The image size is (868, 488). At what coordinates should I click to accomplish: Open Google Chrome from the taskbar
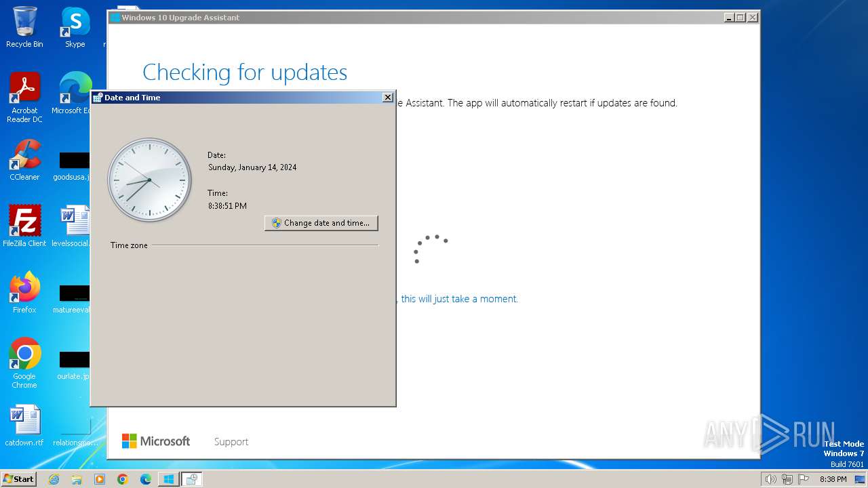[123, 479]
